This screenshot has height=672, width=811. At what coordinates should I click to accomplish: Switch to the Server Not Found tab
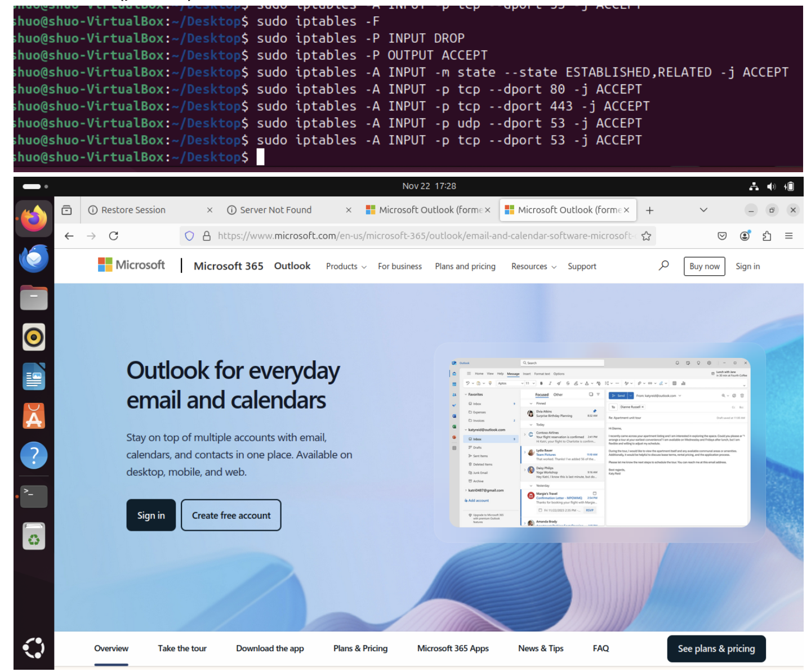pyautogui.click(x=275, y=210)
